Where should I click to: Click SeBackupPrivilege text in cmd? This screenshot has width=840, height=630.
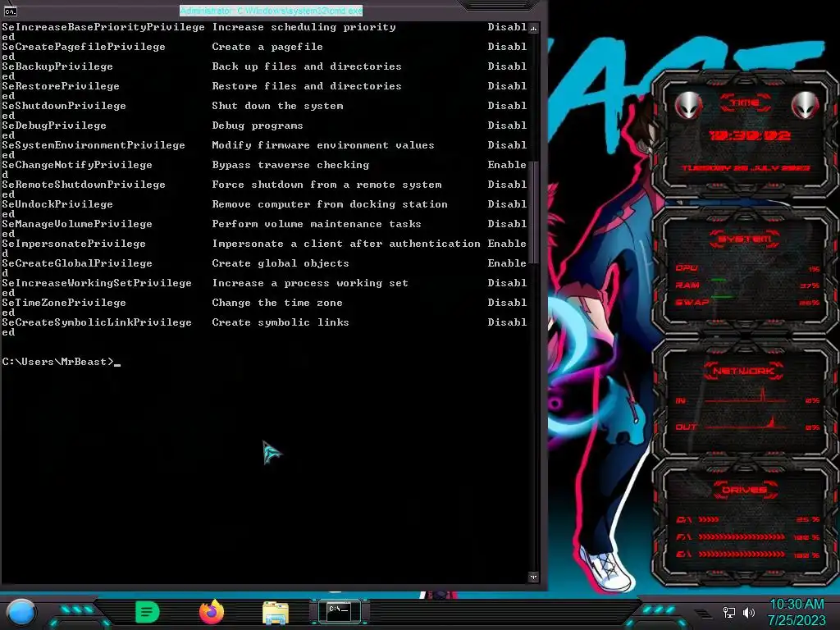(57, 66)
